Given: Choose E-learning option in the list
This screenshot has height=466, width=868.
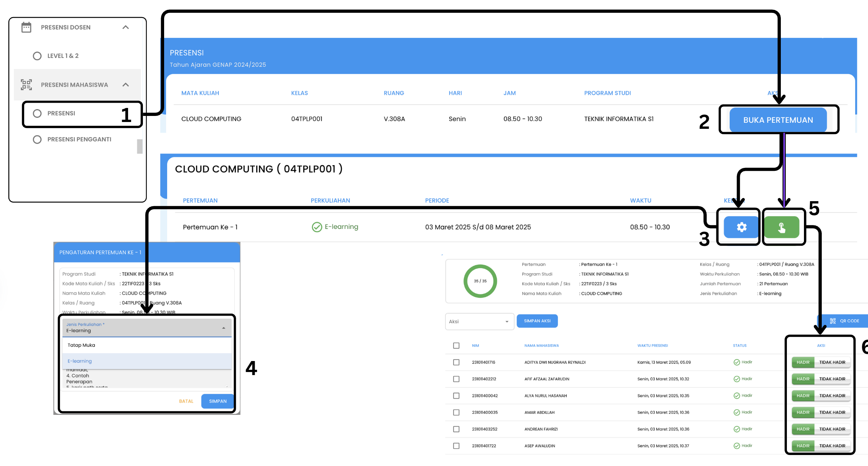Looking at the screenshot, I should [147, 361].
